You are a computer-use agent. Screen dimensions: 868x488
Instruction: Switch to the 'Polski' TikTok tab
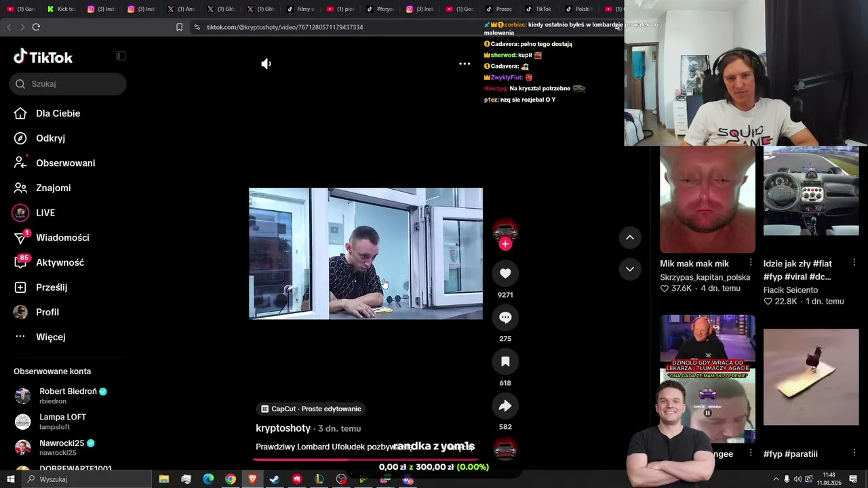click(x=579, y=9)
